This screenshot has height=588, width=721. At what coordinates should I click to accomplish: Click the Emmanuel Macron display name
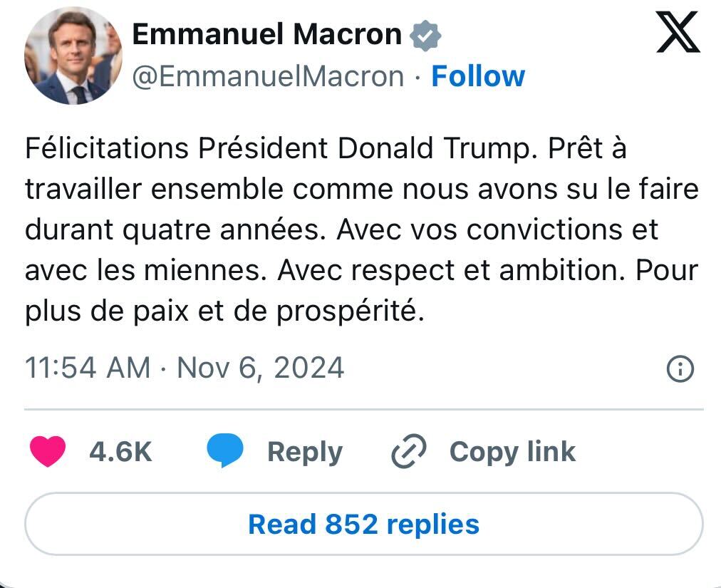click(267, 34)
